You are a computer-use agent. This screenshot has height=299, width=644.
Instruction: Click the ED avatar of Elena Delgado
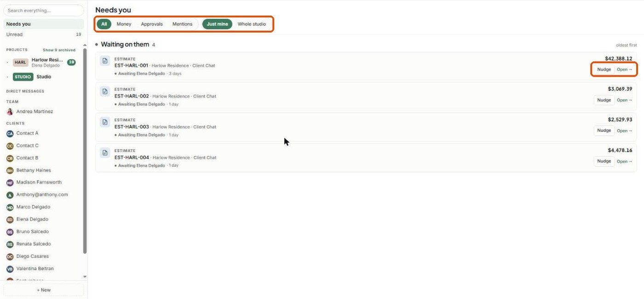(10, 220)
